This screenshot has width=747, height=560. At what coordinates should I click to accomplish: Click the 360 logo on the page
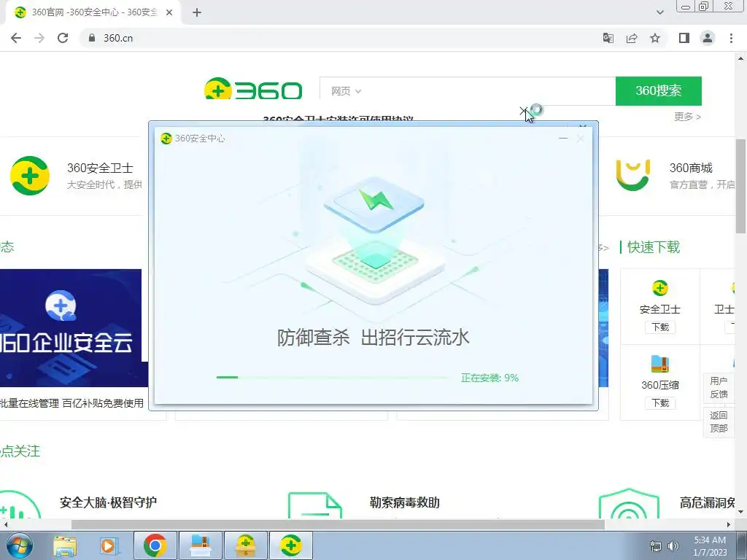(x=253, y=88)
